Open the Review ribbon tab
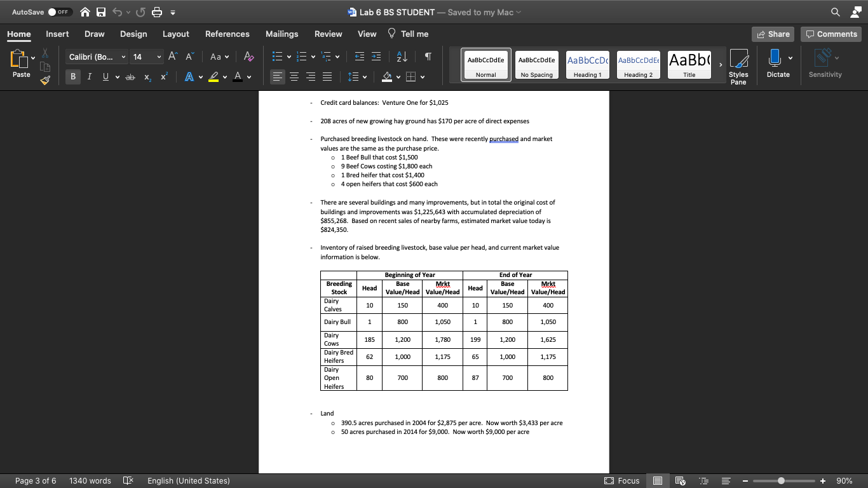This screenshot has height=488, width=868. click(328, 34)
